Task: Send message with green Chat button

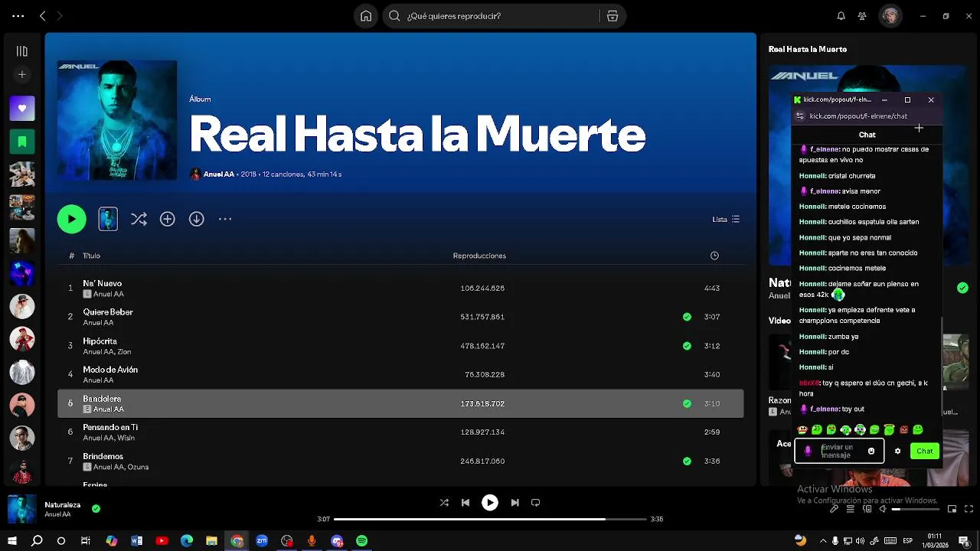Action: [925, 452]
